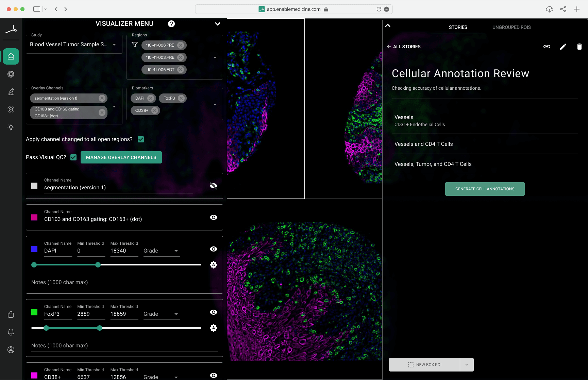Open the globe icon in left sidebar
Screen dimensions: 588x380
pyautogui.click(x=11, y=74)
